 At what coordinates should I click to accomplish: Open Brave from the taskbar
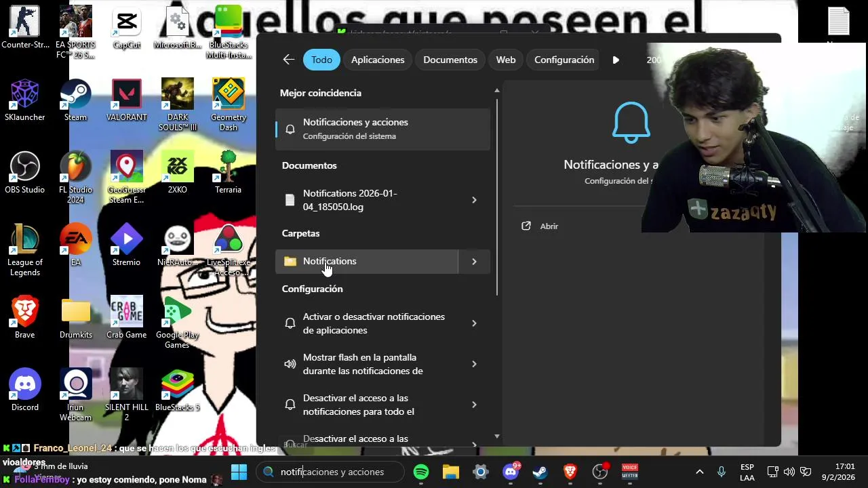click(570, 472)
